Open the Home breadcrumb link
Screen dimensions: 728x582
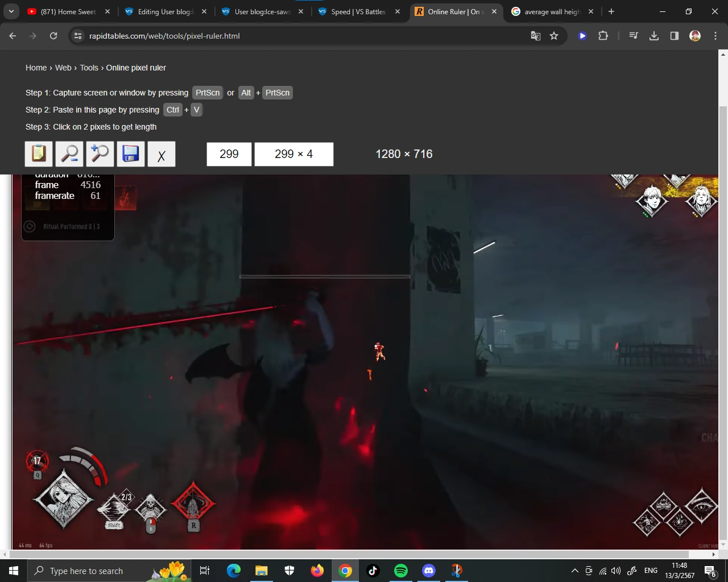(x=36, y=68)
